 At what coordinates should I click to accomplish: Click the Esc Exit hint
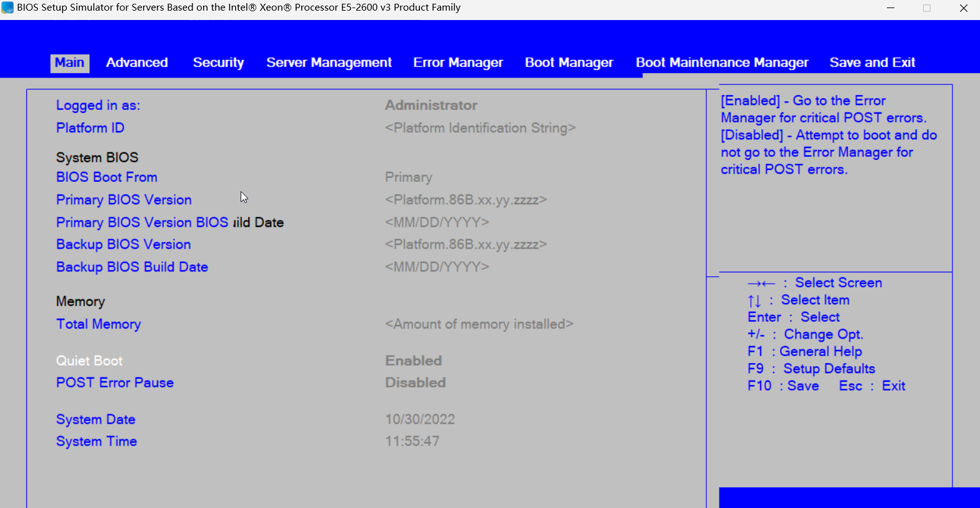(x=872, y=386)
